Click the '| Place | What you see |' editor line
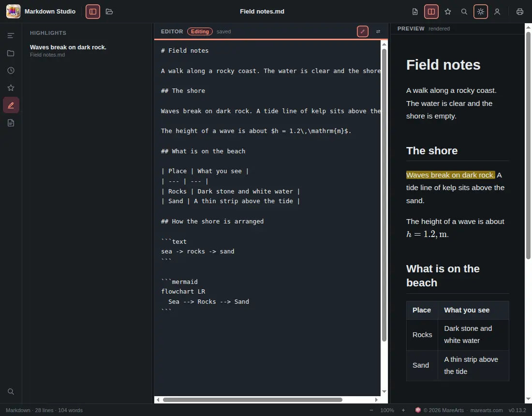Screen dimensions: 532x416 pyautogui.click(x=205, y=171)
